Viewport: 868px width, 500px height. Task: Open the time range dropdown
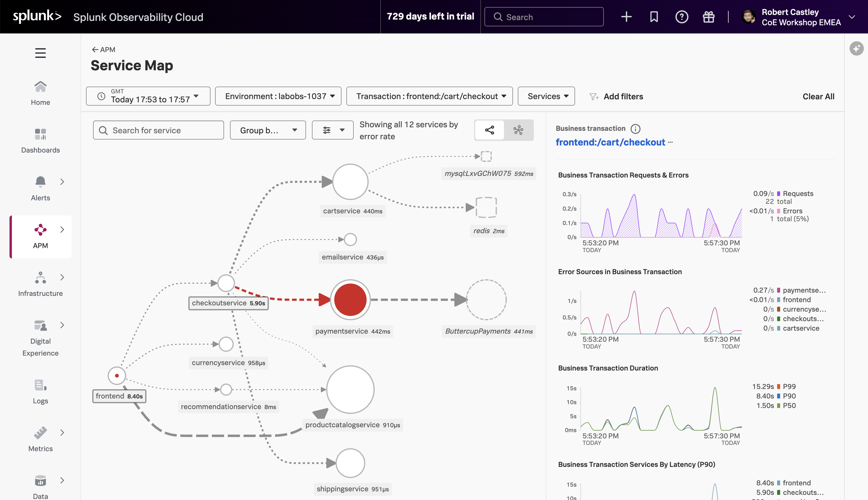click(x=148, y=96)
